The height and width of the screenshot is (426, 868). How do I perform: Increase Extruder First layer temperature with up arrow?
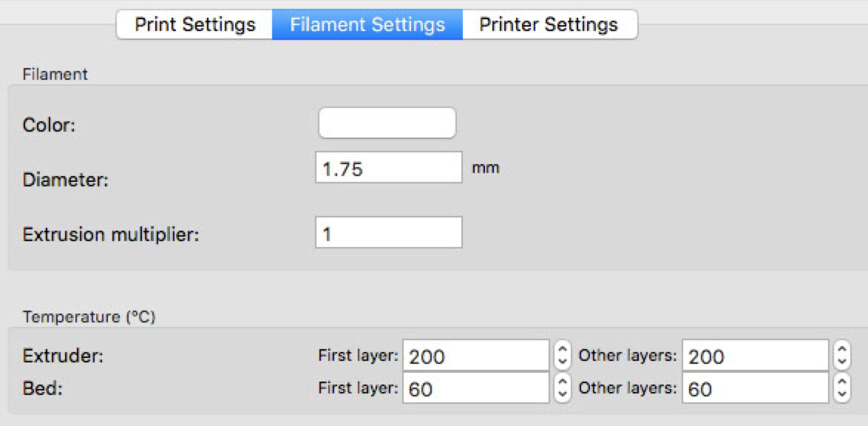pyautogui.click(x=562, y=350)
